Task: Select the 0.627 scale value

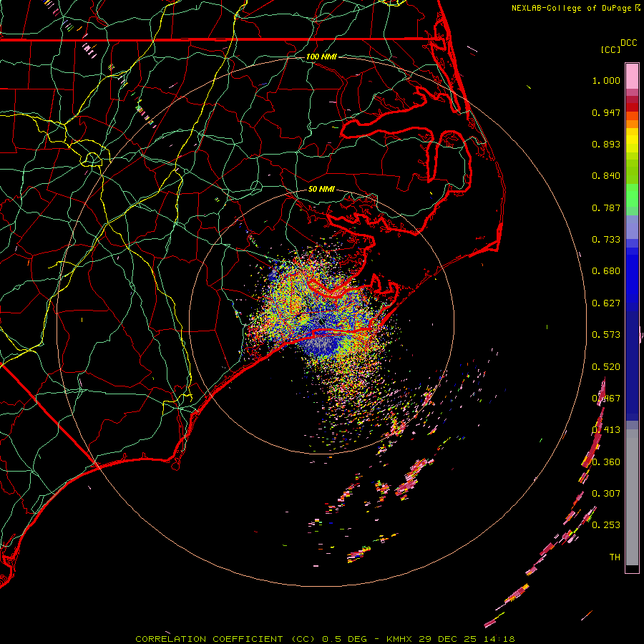Action: [606, 303]
